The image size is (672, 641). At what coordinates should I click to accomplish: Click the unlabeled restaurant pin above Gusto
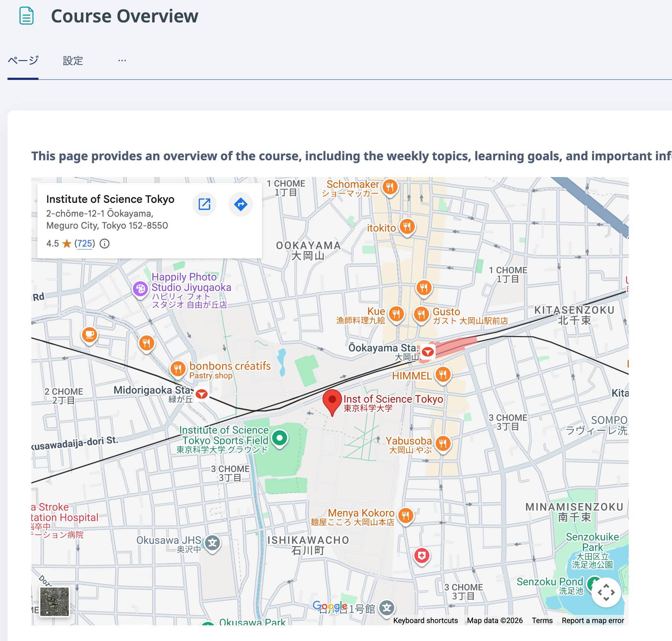424,288
